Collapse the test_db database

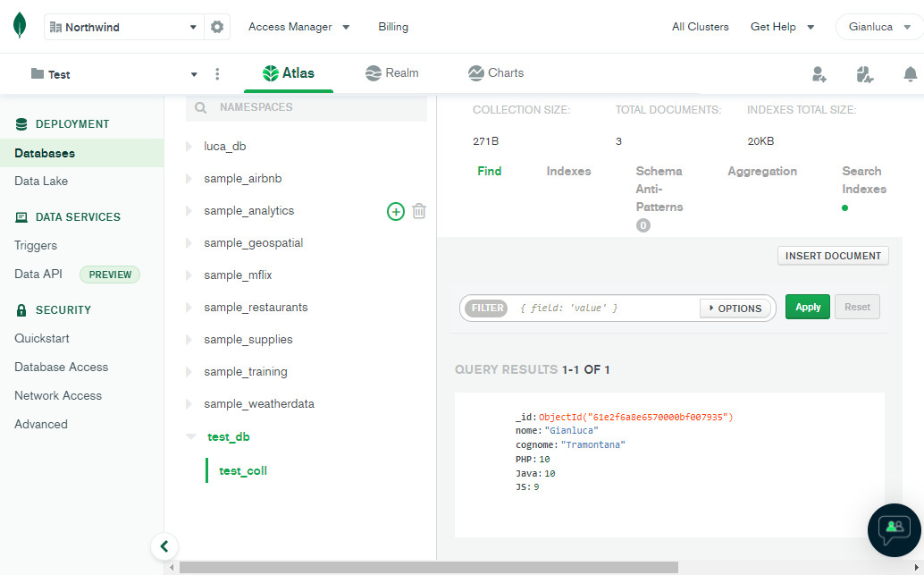[x=191, y=437]
